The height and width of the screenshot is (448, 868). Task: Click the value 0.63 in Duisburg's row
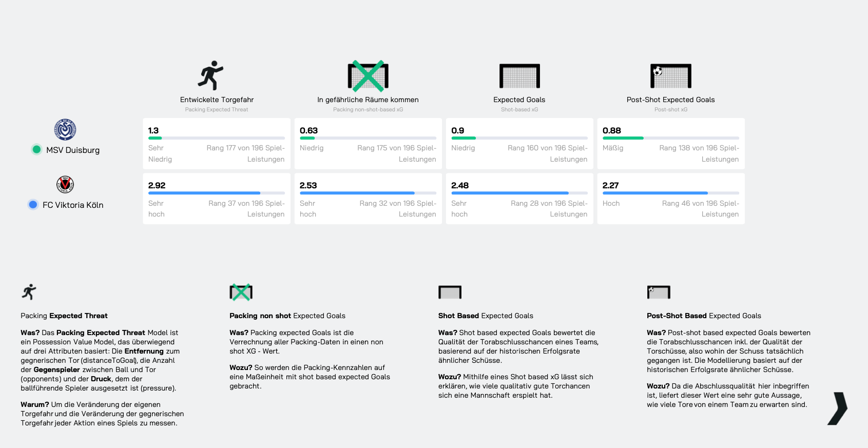point(308,130)
